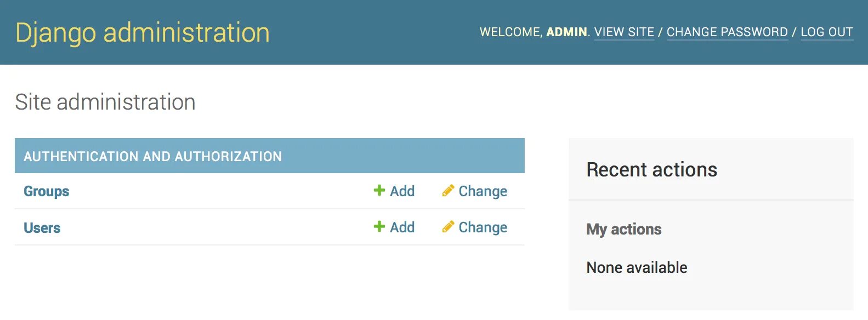Screen dimensions: 868x320
Task: Open the Change Password page
Action: click(727, 32)
